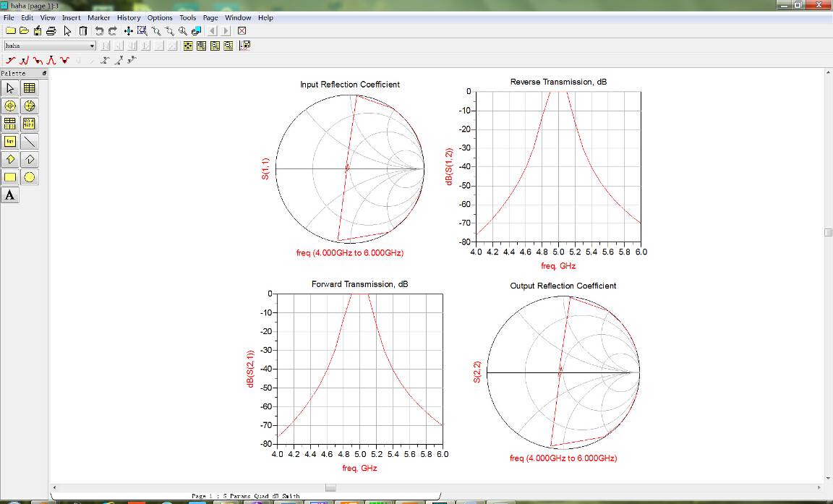833x504 pixels.
Task: Undock the Palette panel
Action: coord(44,73)
